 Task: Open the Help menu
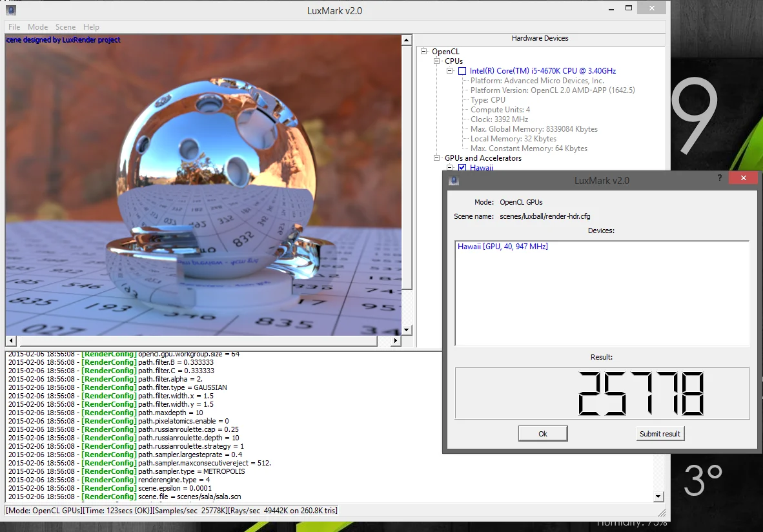[91, 26]
